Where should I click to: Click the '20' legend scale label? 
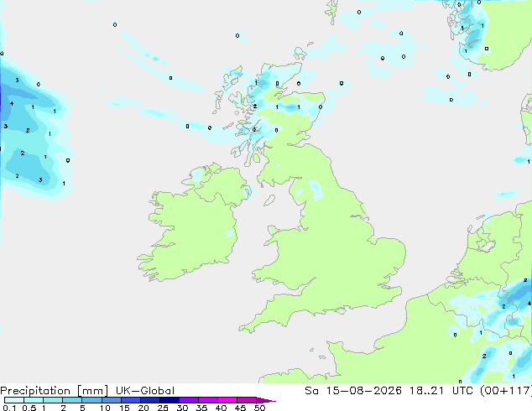click(x=143, y=408)
